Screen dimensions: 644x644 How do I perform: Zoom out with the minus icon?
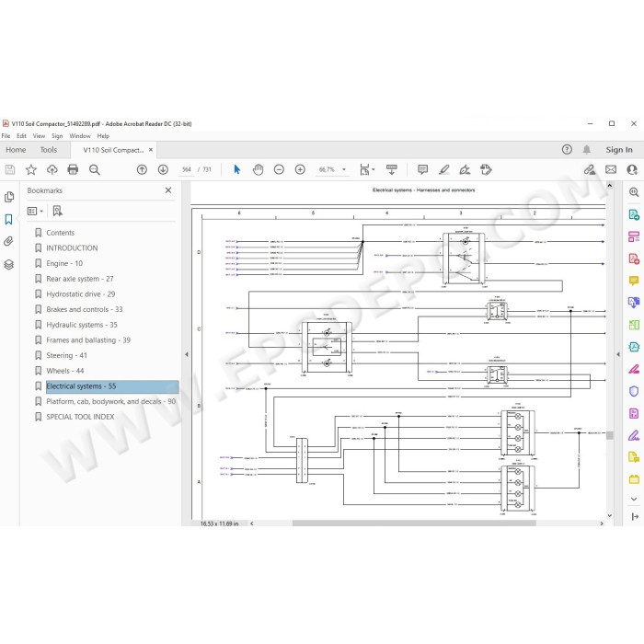(x=279, y=169)
